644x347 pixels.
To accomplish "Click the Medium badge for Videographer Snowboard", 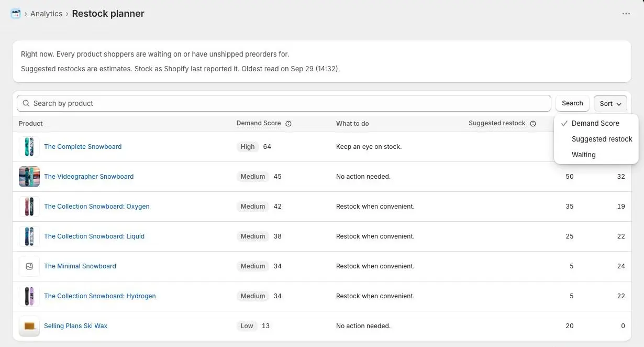I will 253,177.
